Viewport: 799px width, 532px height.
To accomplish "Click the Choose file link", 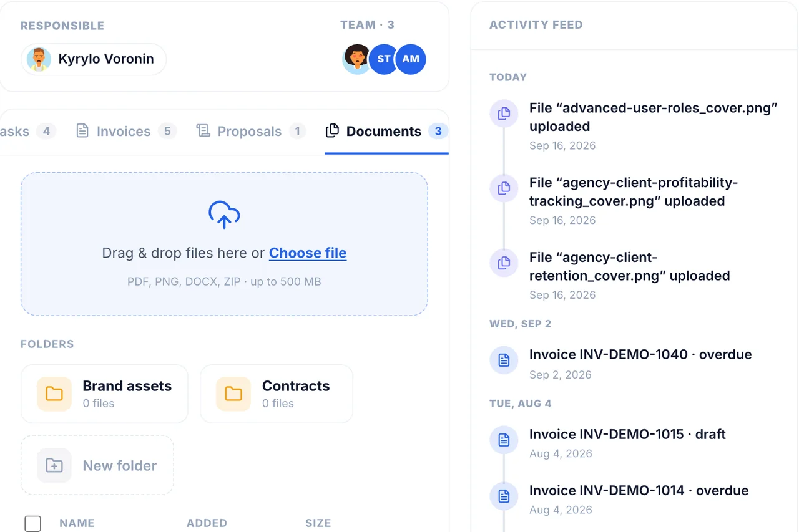I will point(308,253).
